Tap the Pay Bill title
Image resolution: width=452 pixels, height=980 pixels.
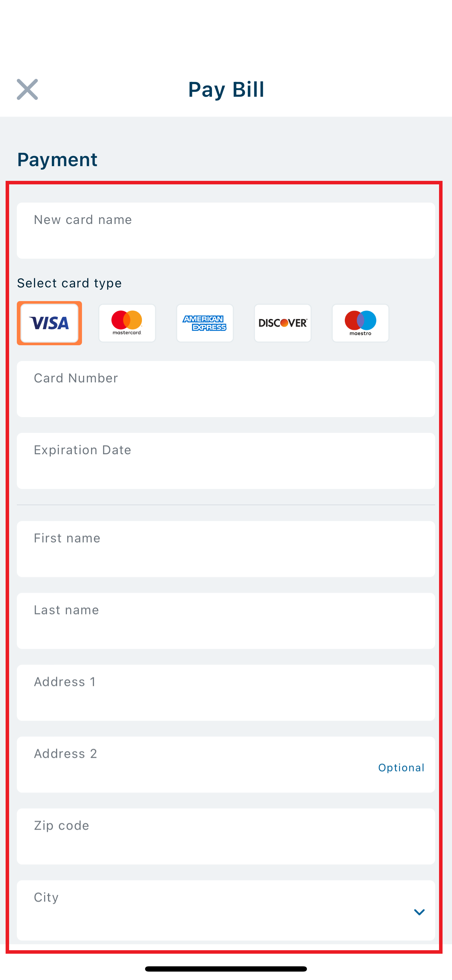pyautogui.click(x=226, y=90)
